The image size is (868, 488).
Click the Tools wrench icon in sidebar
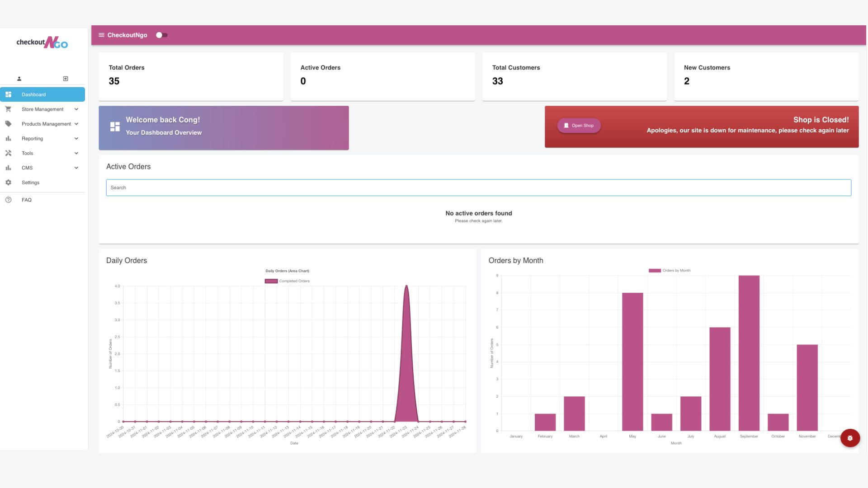click(8, 153)
